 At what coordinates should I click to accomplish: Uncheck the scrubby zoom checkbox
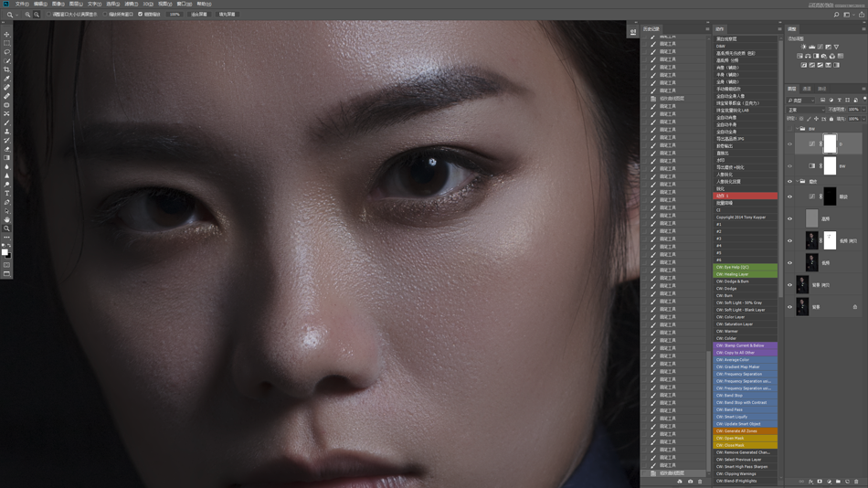[x=140, y=15]
